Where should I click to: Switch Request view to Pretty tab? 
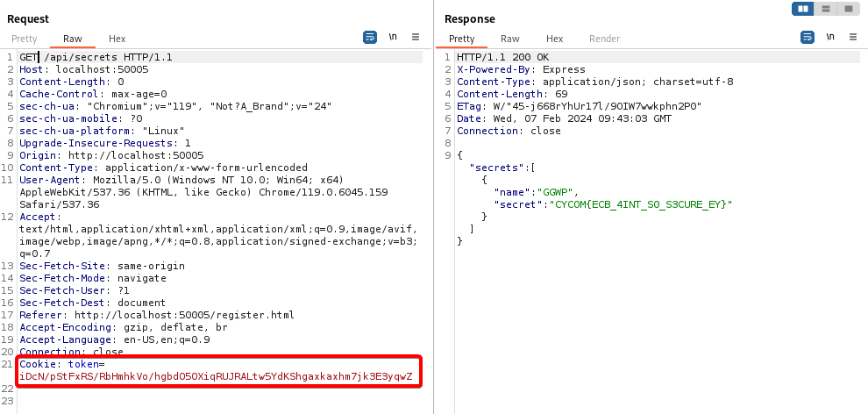click(x=25, y=39)
